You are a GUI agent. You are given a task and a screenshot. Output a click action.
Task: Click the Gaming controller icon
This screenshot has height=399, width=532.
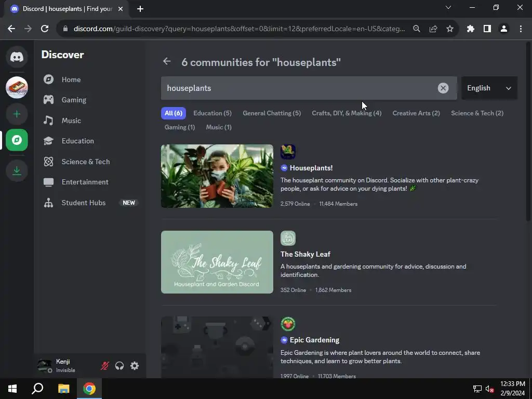(48, 100)
